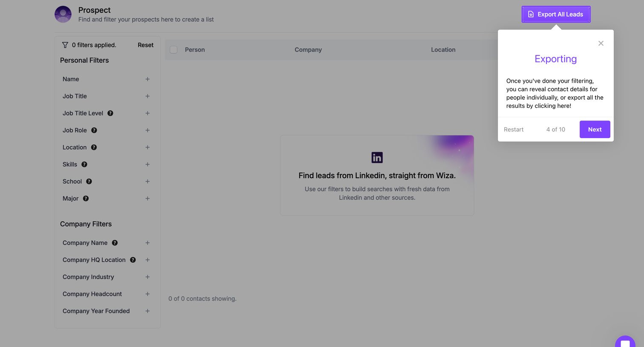Open help icon beside Job Role
Image resolution: width=644 pixels, height=347 pixels.
(94, 130)
